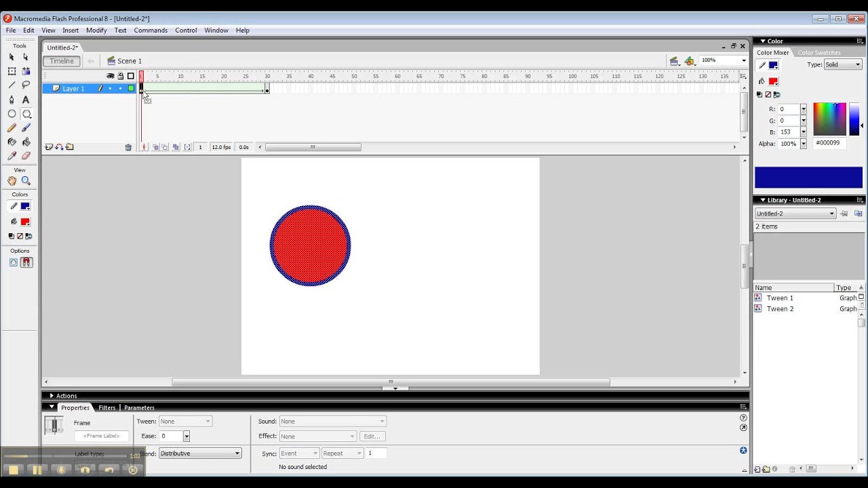The height and width of the screenshot is (488, 868).
Task: Toggle lock all layers padlock icon
Action: tap(121, 76)
